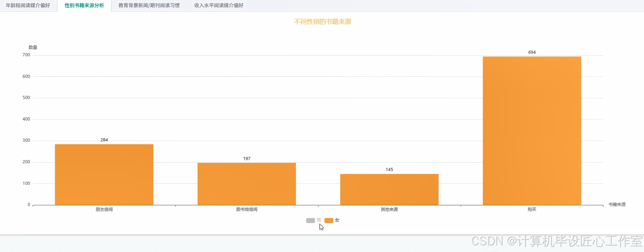Toggle the 女 series in the legend
644x252 pixels.
click(x=332, y=220)
